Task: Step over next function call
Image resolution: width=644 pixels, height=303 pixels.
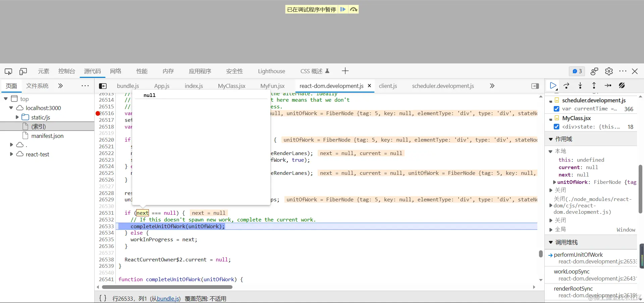Action: (567, 86)
